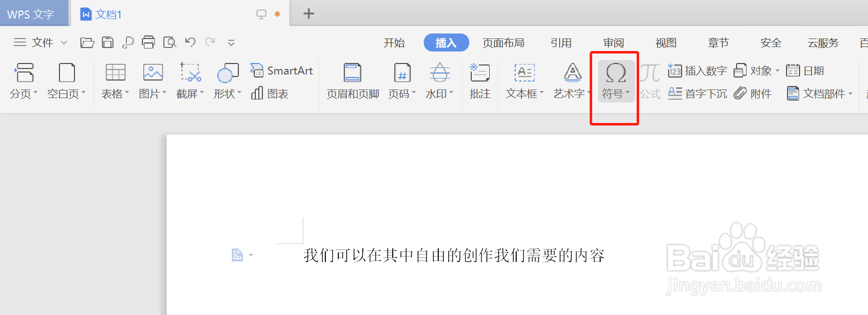868x315 pixels.
Task: Expand the 对象 dropdown arrow
Action: click(778, 70)
